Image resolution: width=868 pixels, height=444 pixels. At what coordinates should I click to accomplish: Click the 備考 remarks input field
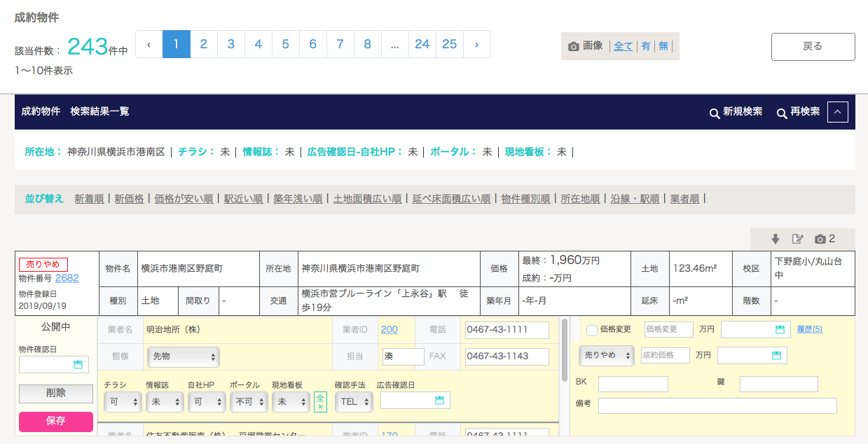pos(717,406)
